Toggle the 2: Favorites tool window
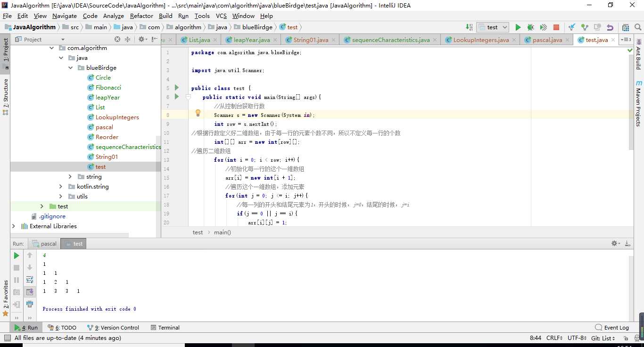644x347 pixels. click(x=6, y=297)
